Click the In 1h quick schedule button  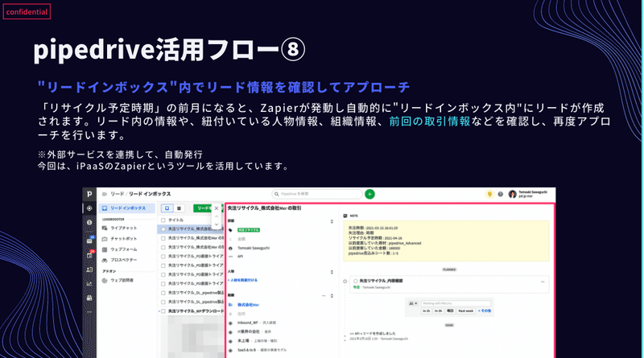coord(427,311)
